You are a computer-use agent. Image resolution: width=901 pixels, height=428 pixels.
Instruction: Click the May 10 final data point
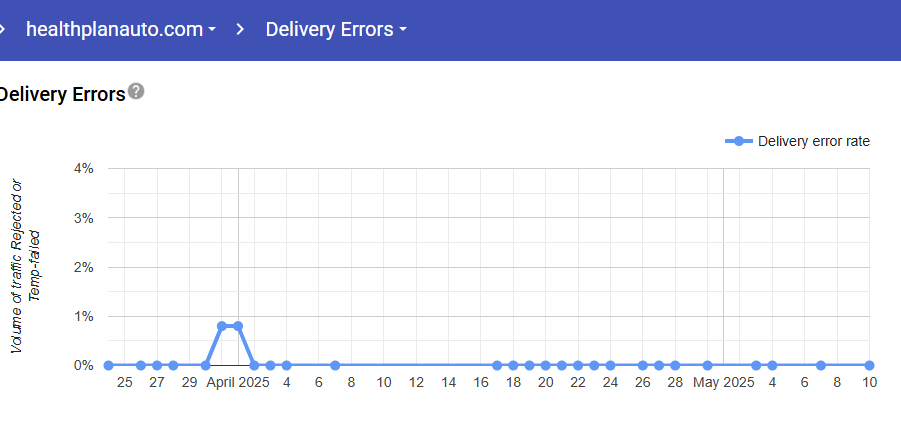(869, 365)
